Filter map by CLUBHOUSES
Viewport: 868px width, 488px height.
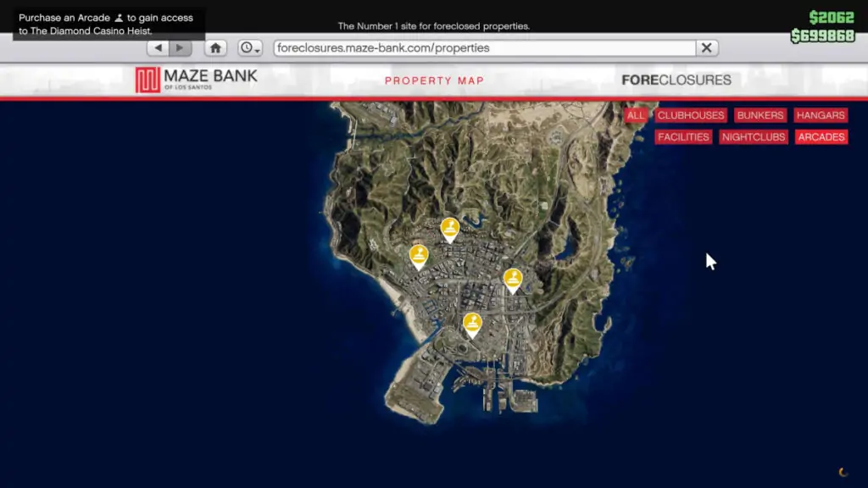[690, 115]
